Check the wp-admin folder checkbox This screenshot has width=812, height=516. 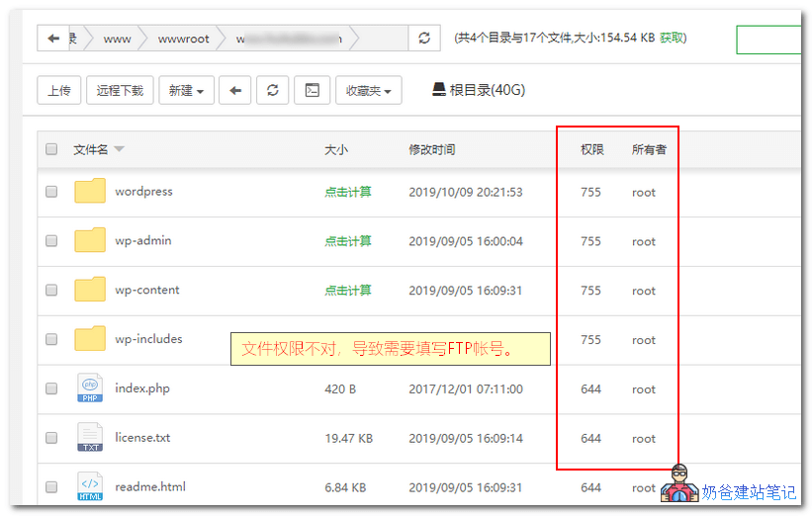tap(51, 241)
